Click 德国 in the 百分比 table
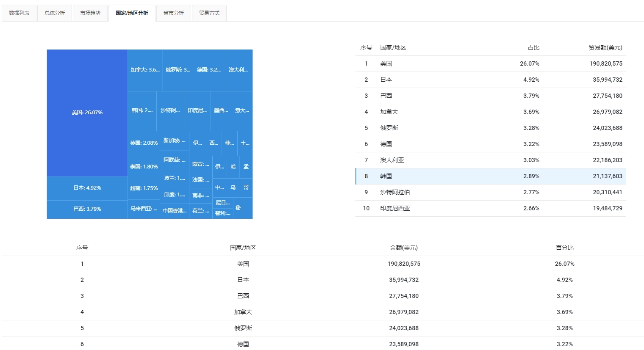644x350 pixels. coord(243,344)
